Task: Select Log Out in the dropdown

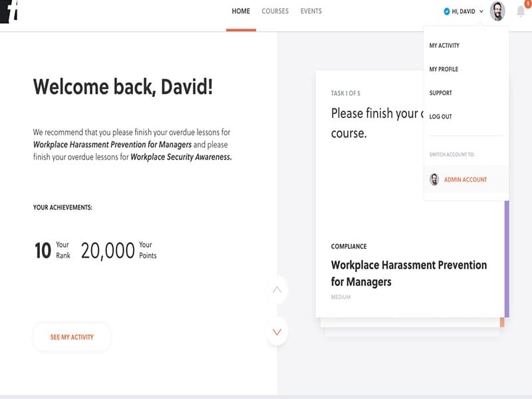Action: click(x=440, y=116)
